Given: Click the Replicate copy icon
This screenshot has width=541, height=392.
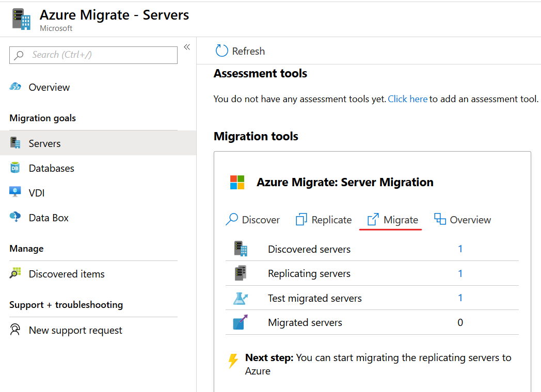Looking at the screenshot, I should pos(301,219).
